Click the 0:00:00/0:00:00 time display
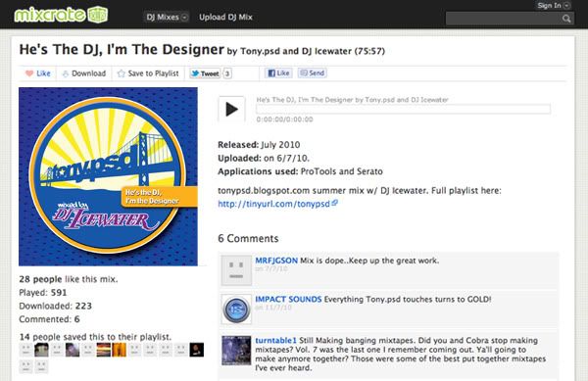Screen dimensions: 588x381 284,119
